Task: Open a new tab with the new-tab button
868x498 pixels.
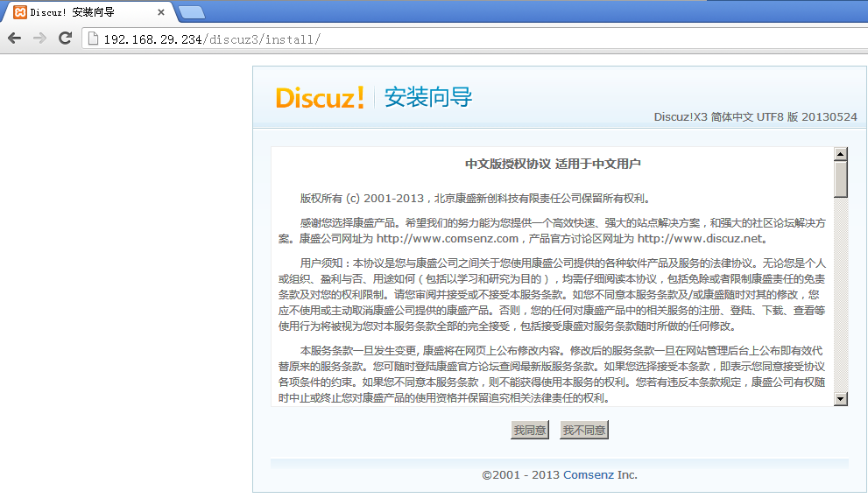Action: 192,12
